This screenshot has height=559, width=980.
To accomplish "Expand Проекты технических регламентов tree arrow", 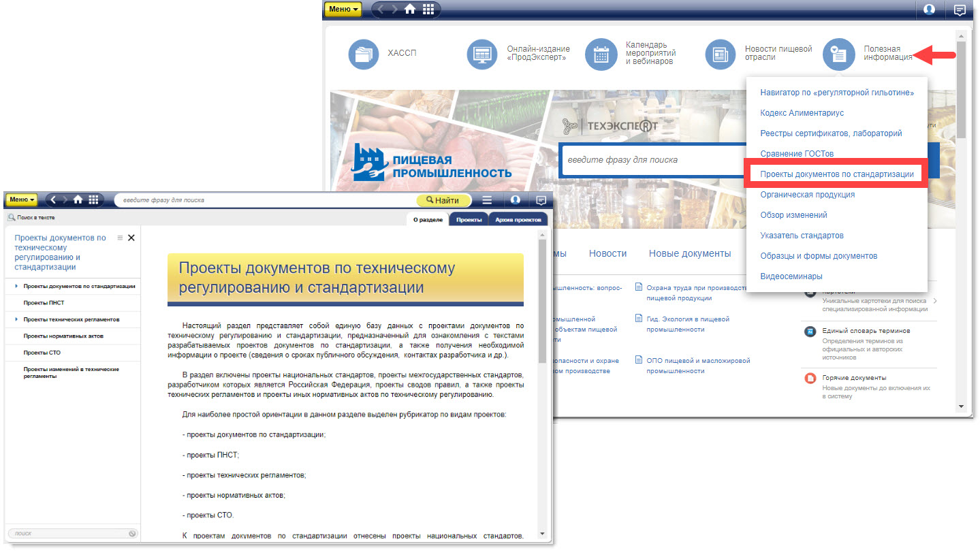I will click(16, 319).
